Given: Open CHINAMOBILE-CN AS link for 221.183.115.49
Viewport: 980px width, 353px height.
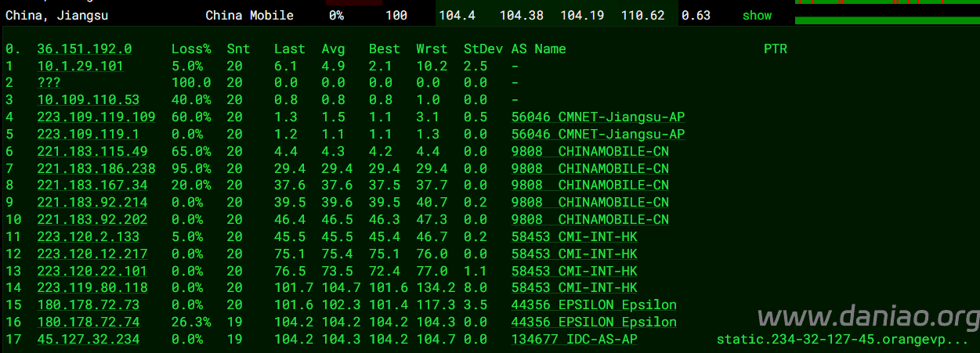Looking at the screenshot, I should (x=590, y=152).
